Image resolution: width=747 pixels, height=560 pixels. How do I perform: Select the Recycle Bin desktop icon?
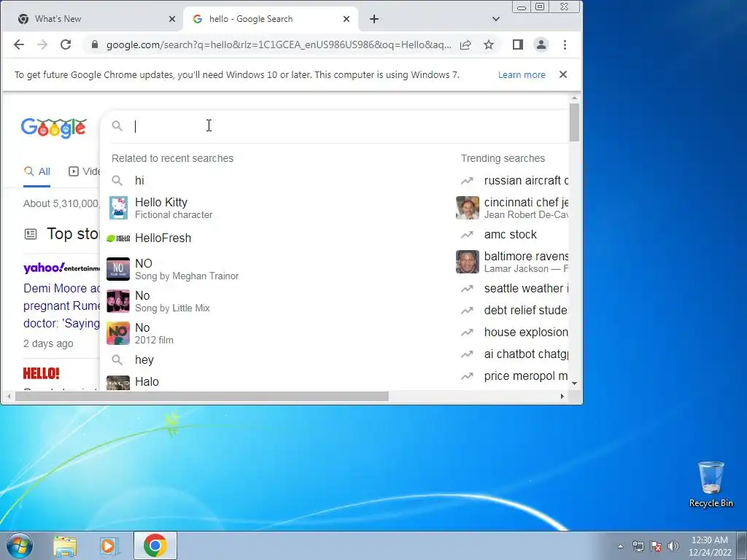tap(711, 485)
